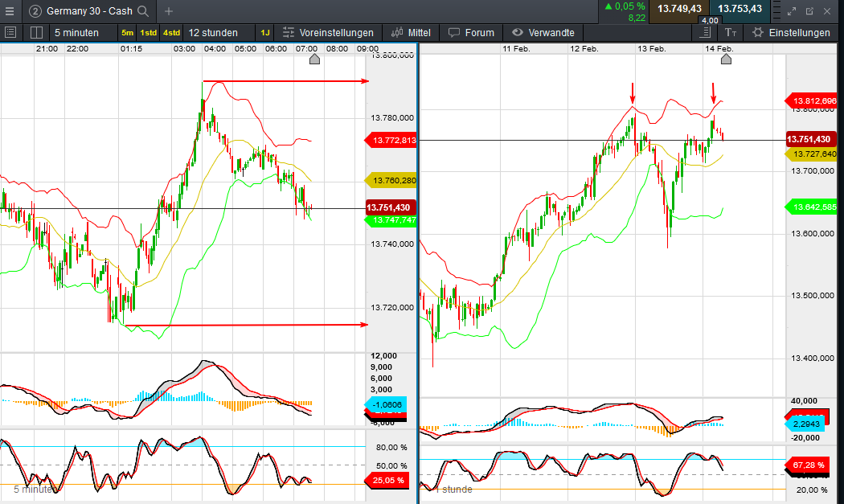Click the bid price 13.749,43 button
Screen dimensions: 844x504
tap(679, 9)
